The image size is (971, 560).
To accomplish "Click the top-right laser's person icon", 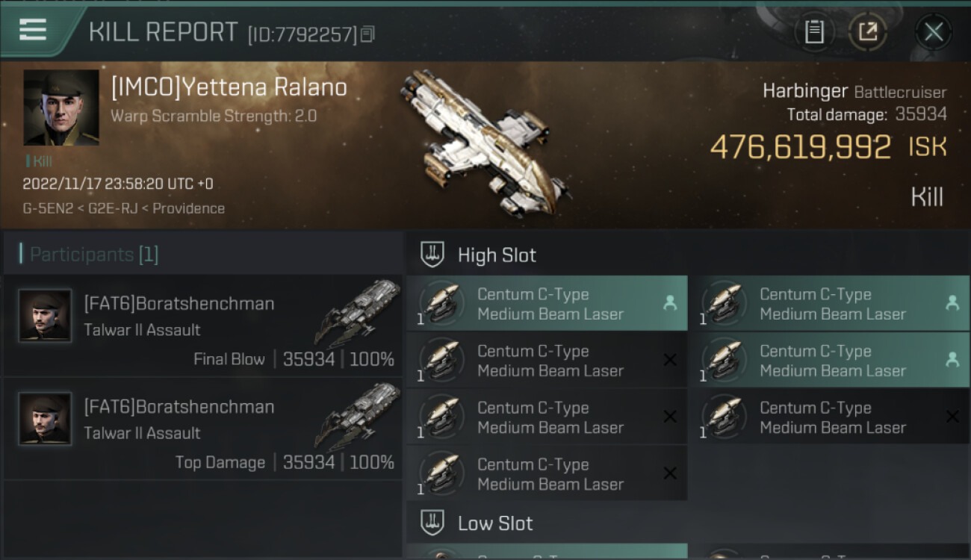I will (952, 302).
